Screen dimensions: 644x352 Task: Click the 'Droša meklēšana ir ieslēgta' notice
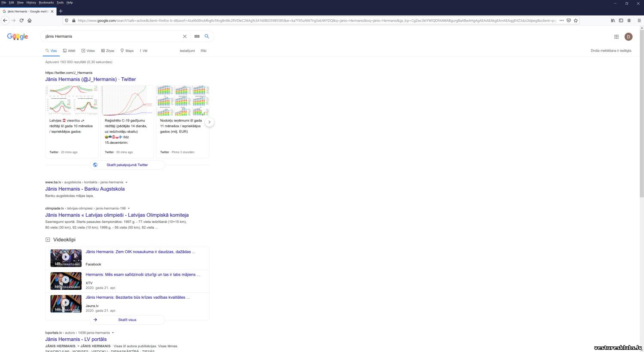point(611,51)
